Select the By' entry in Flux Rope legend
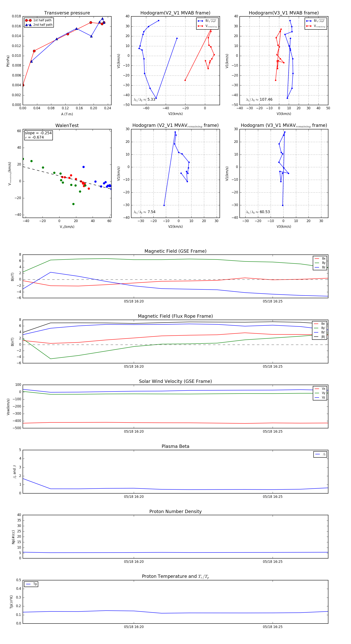The height and width of the screenshot is (644, 351). pos(320,328)
